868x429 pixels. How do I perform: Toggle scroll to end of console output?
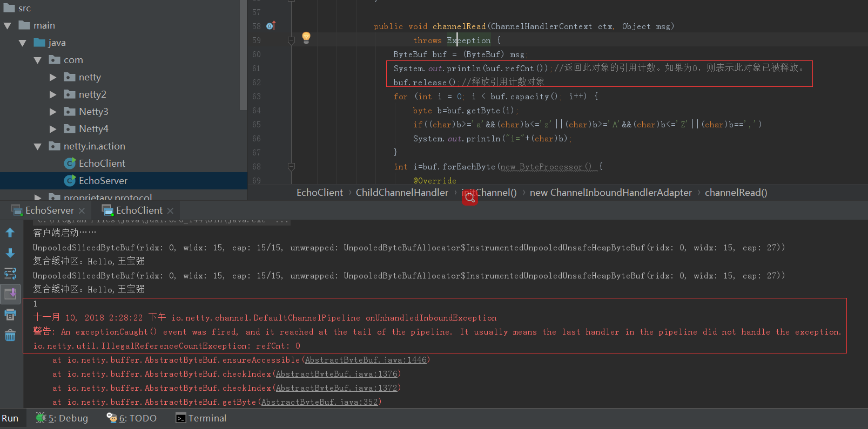click(x=10, y=294)
